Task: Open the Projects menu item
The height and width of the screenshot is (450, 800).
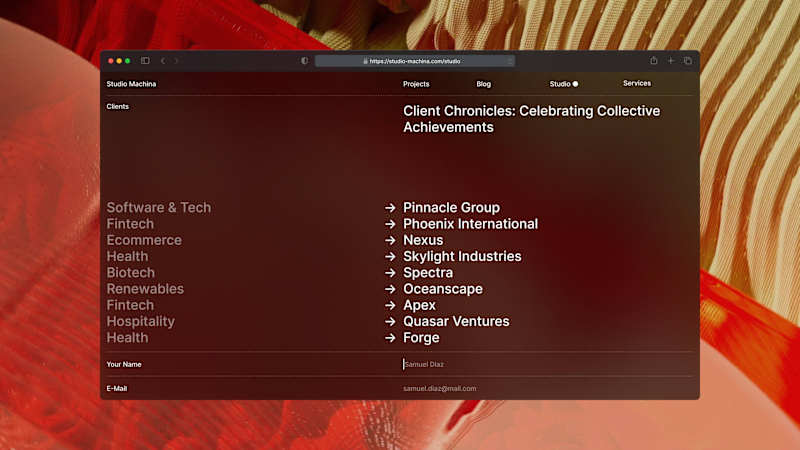Action: (x=416, y=84)
